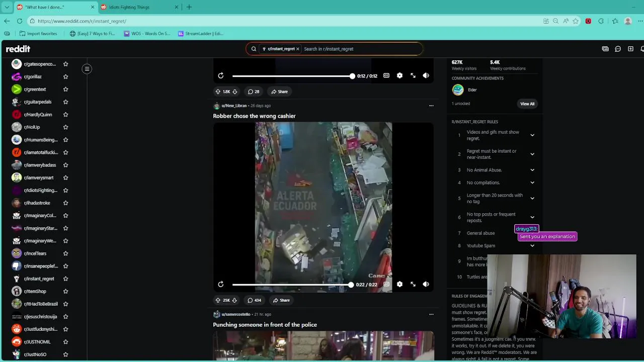The image size is (644, 362).
Task: Downvote the post with 1.8K votes
Action: (x=234, y=92)
